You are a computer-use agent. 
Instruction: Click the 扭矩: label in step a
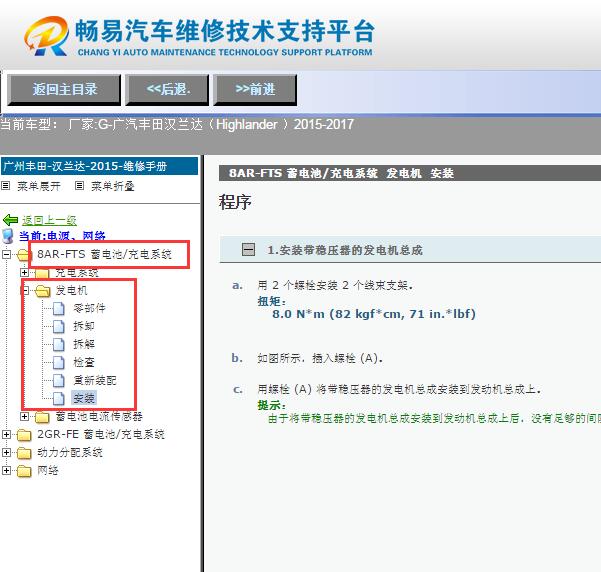tap(272, 301)
